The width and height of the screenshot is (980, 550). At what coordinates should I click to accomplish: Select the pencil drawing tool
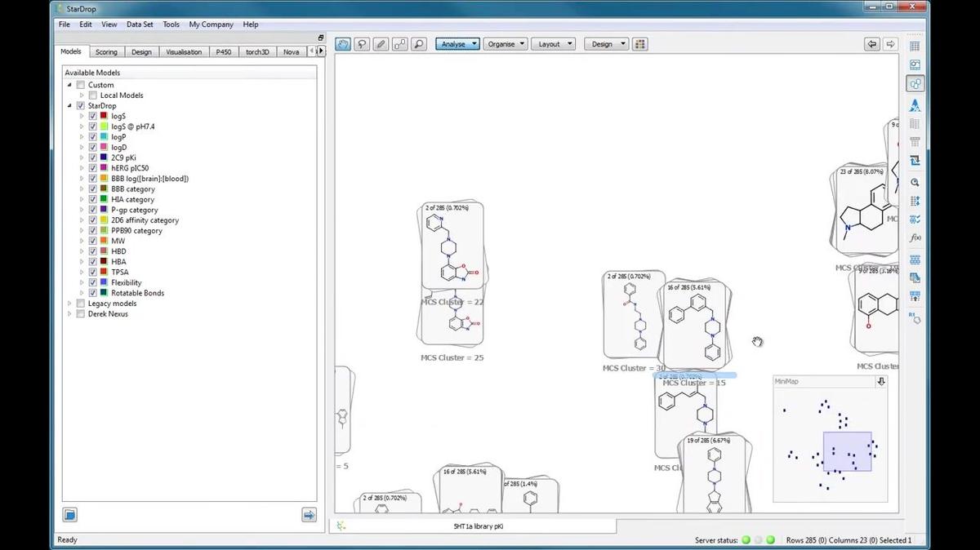pyautogui.click(x=381, y=43)
